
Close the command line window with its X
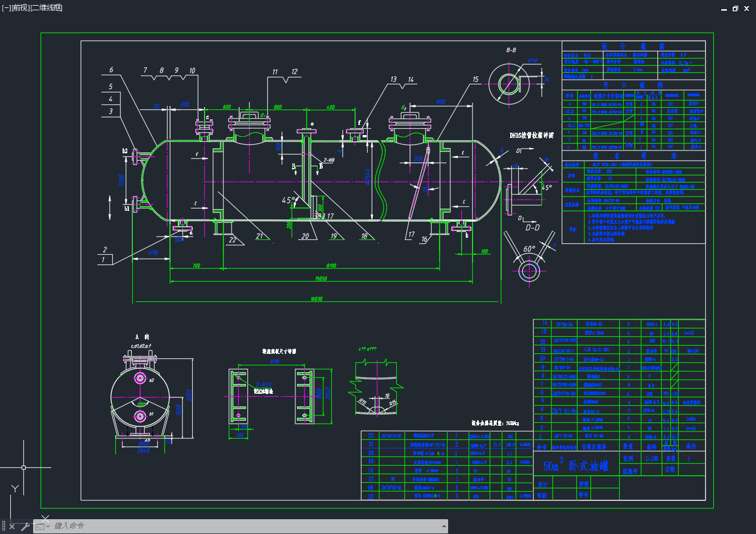(12, 526)
